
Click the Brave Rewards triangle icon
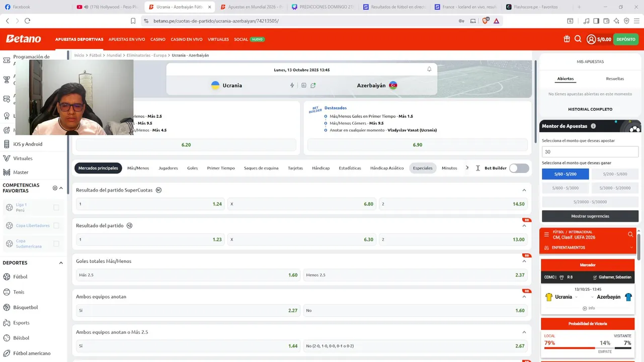(x=497, y=21)
